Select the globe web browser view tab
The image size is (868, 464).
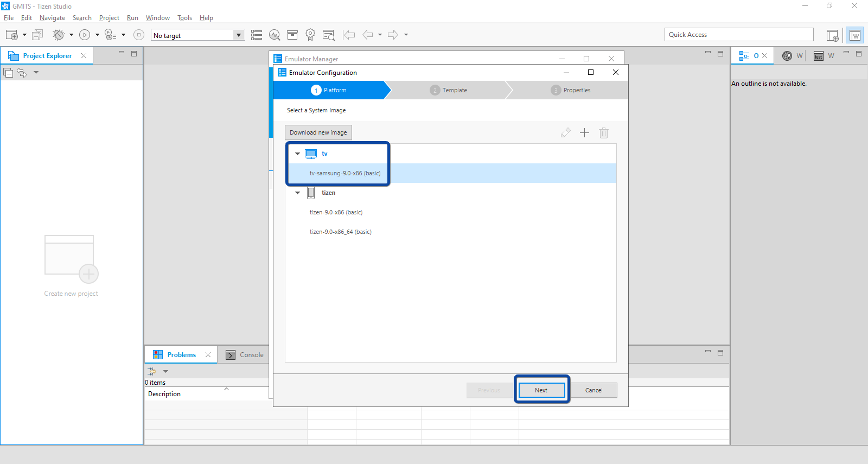coord(792,56)
